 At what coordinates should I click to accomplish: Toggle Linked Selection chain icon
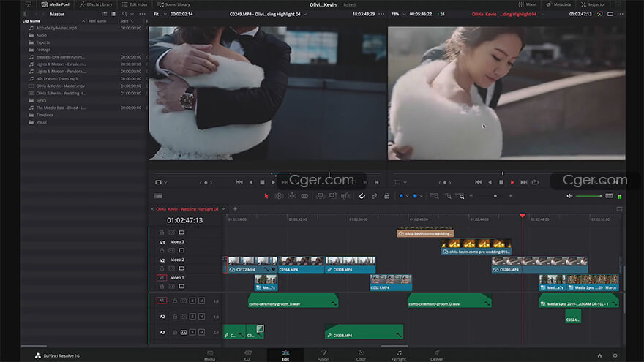click(374, 196)
